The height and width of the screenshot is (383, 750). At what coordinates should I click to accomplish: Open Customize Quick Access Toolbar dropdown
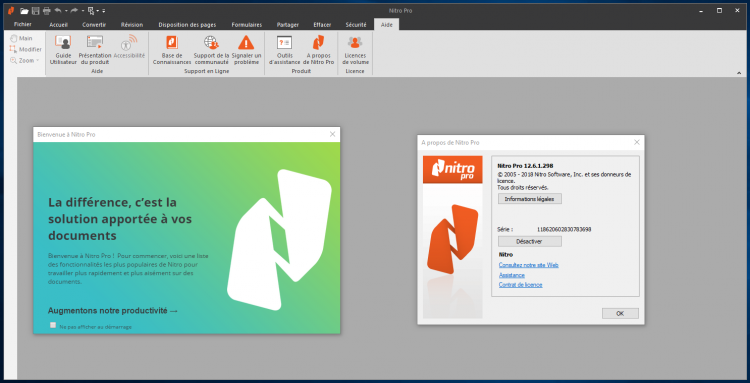[x=104, y=11]
